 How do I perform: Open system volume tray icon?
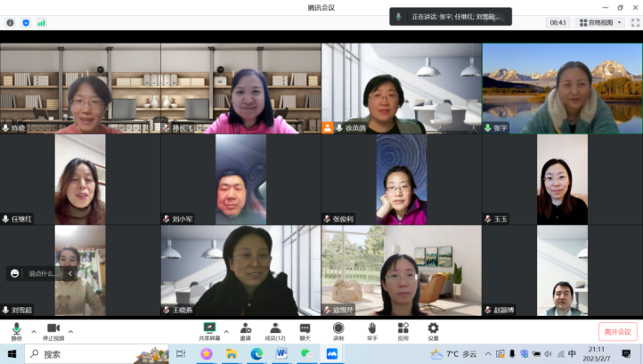549,353
